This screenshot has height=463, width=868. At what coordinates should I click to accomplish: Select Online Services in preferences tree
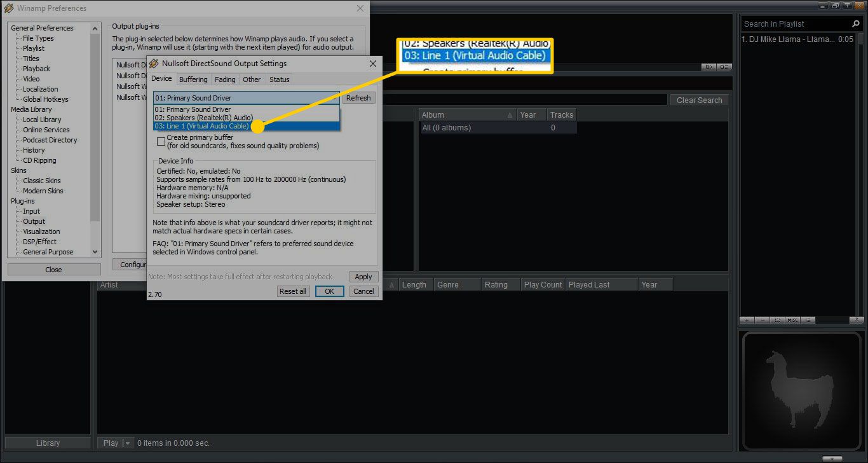(x=46, y=130)
